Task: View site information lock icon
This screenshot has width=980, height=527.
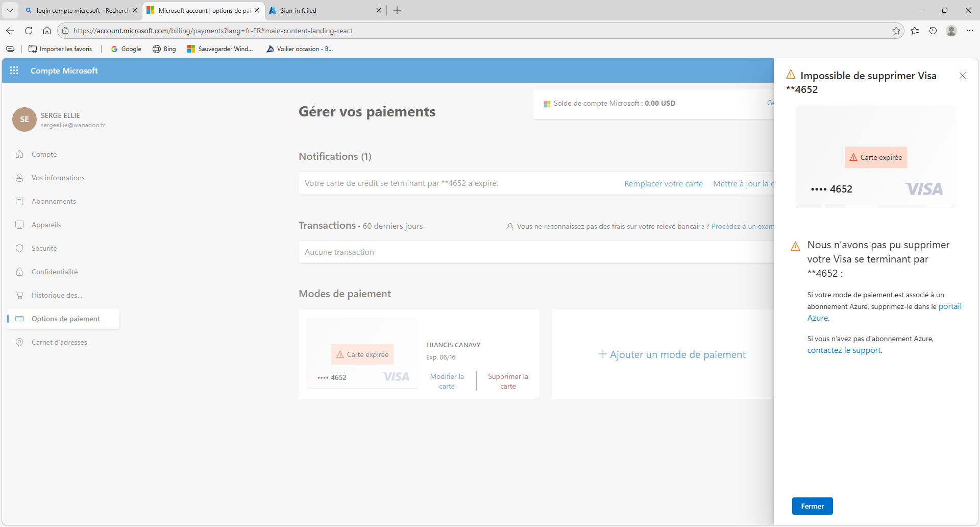Action: tap(65, 31)
